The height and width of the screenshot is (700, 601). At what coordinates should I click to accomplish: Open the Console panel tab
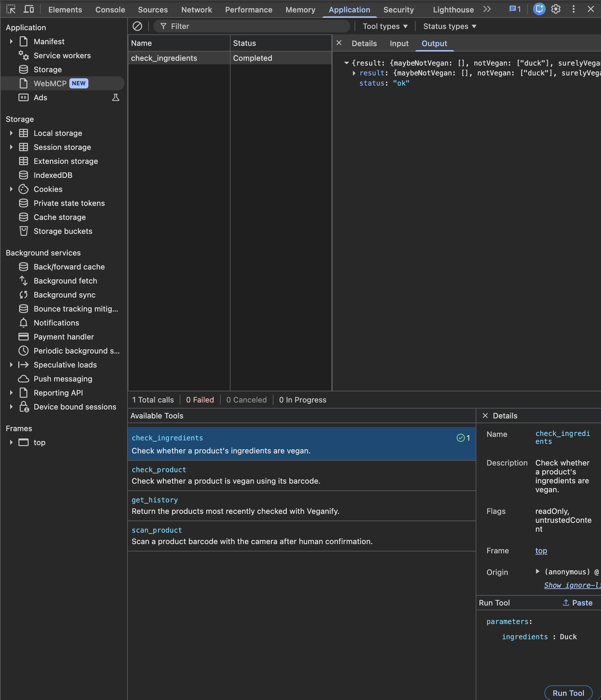(x=110, y=10)
